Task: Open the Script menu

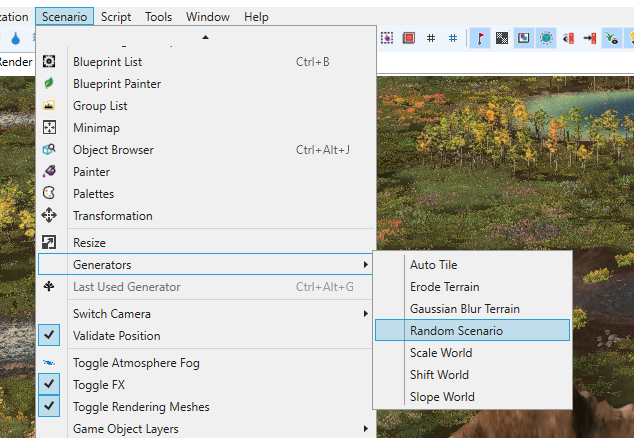Action: click(x=116, y=17)
